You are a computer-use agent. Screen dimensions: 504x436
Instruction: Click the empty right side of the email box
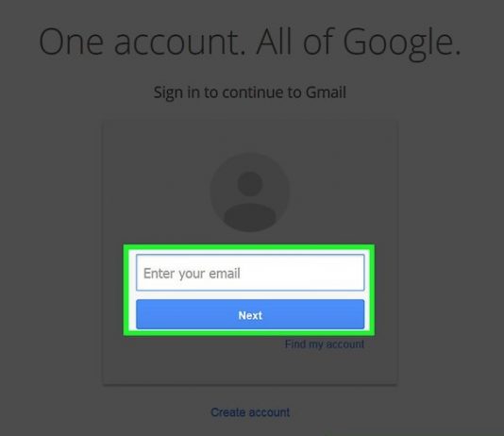309,273
